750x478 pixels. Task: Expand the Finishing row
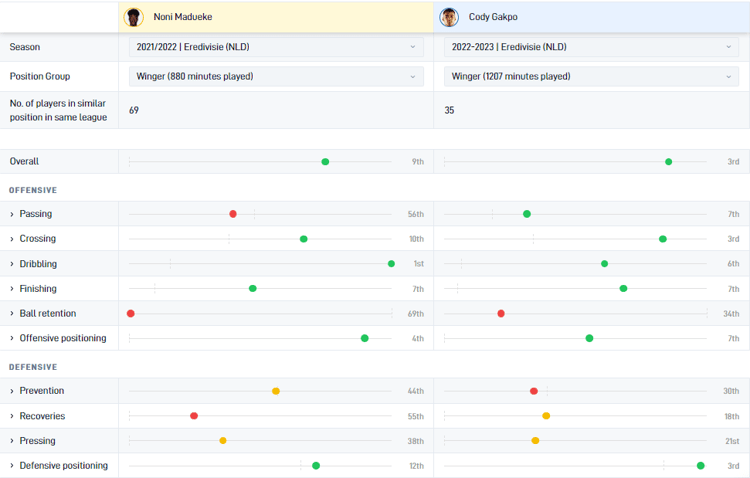click(12, 289)
